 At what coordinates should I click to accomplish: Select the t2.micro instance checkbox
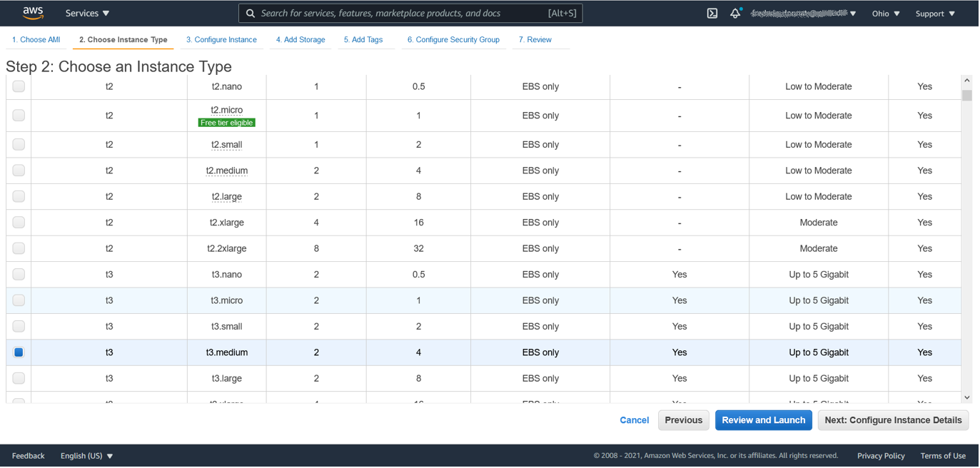point(19,116)
